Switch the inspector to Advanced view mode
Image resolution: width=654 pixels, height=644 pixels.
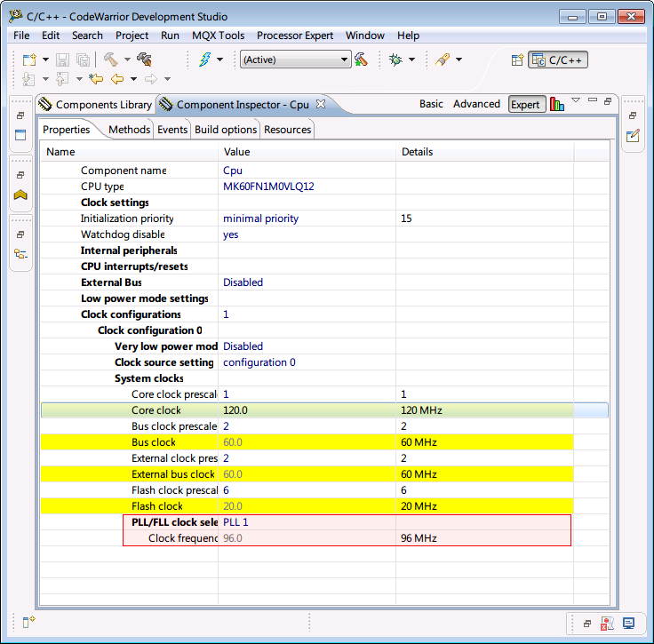476,104
